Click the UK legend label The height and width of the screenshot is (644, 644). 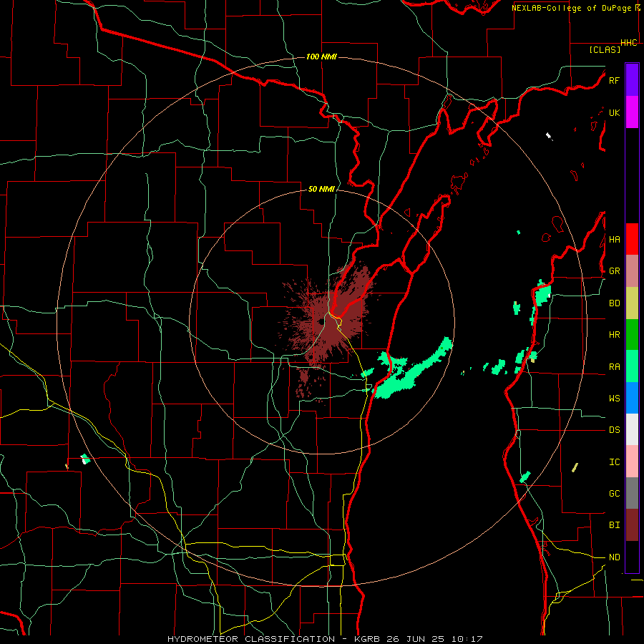pyautogui.click(x=614, y=112)
